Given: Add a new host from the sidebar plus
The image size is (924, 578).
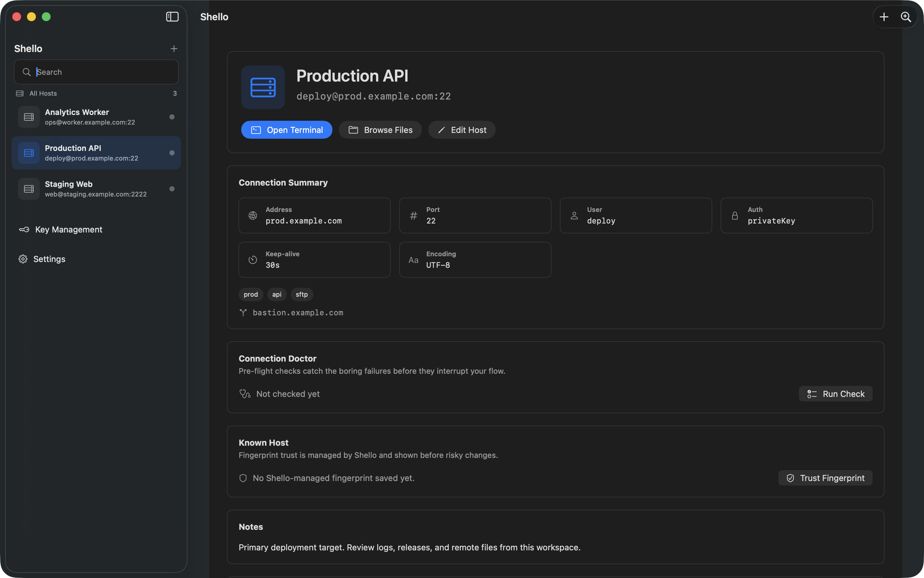Looking at the screenshot, I should [x=174, y=48].
